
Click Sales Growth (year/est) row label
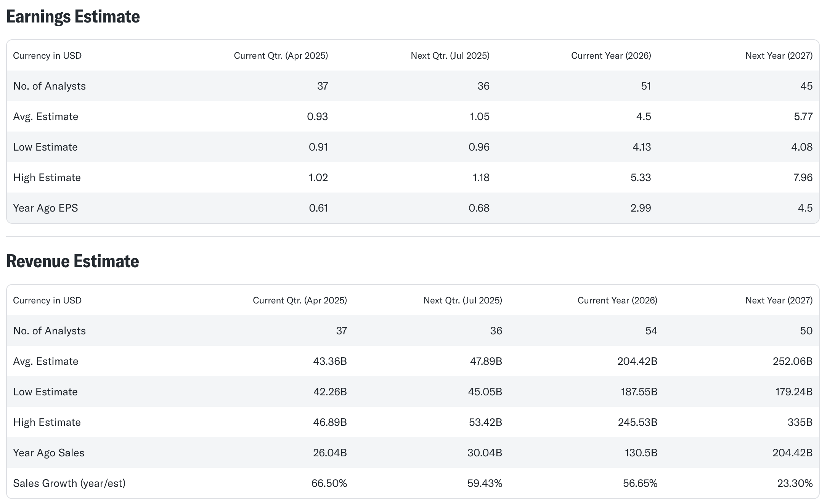69,483
